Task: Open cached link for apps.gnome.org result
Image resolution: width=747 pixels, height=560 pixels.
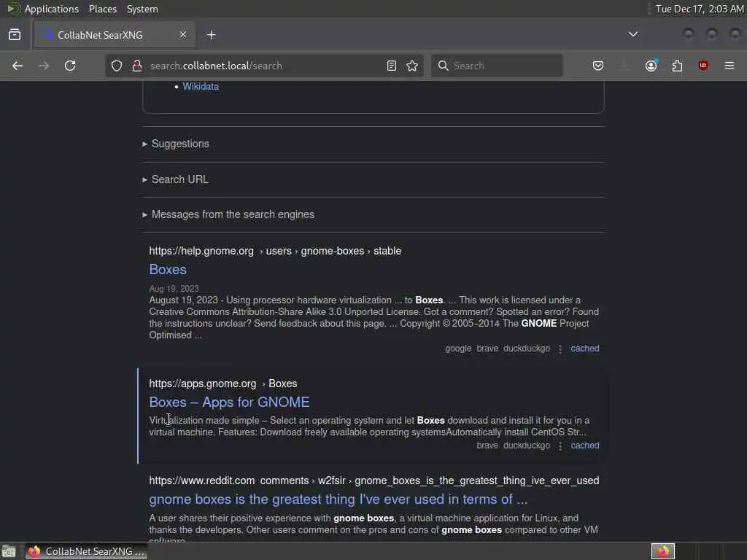Action: 585,446
